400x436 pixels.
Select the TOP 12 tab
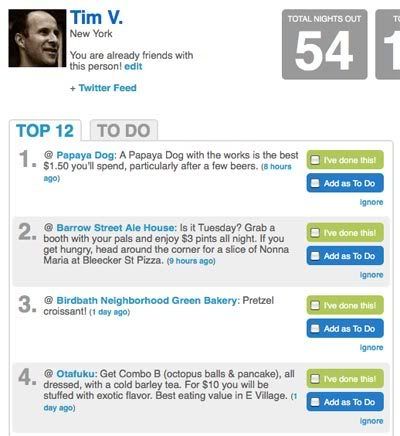[45, 130]
